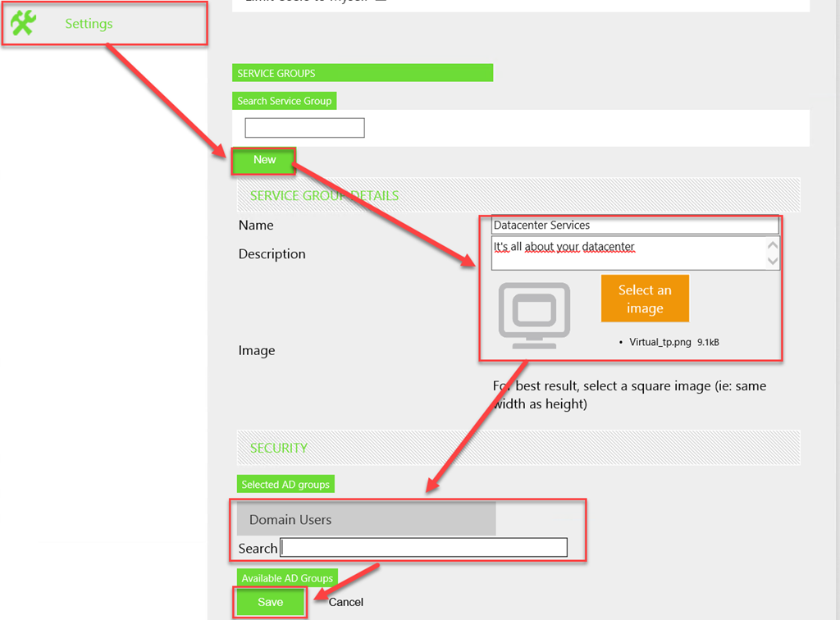This screenshot has height=620, width=840.
Task: Focus the Search Service Group input field
Action: click(x=304, y=128)
